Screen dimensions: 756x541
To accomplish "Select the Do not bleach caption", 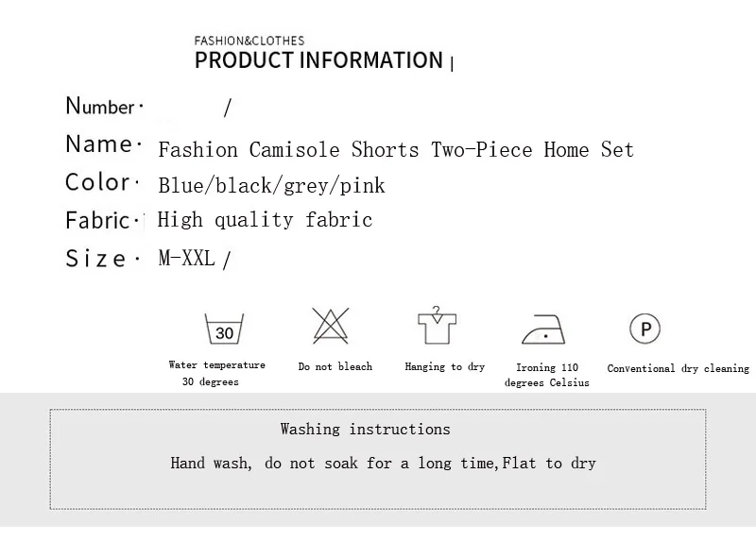I will (335, 366).
